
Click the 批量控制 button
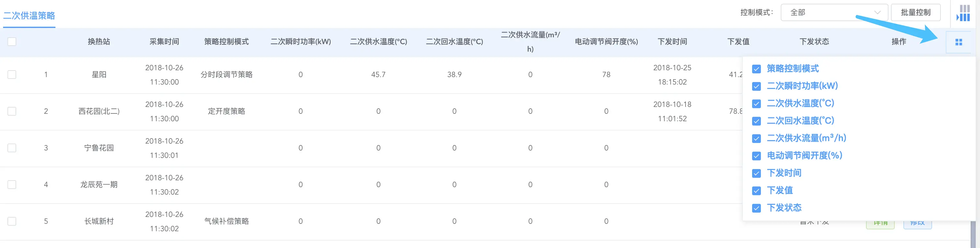[x=915, y=13]
